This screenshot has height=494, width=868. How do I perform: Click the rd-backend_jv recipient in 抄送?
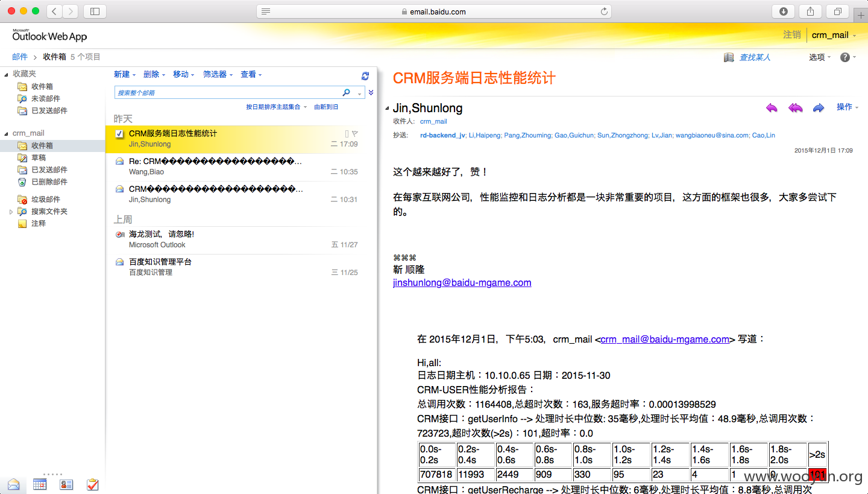point(442,135)
